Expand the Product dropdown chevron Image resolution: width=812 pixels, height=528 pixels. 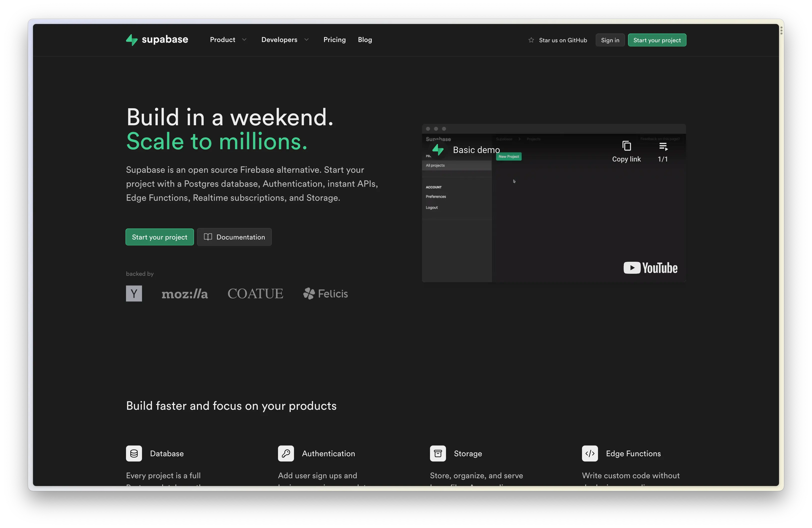[244, 40]
